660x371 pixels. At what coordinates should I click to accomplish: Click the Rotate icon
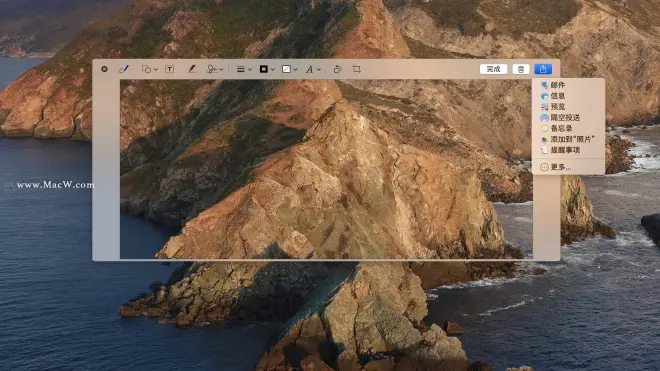(337, 69)
